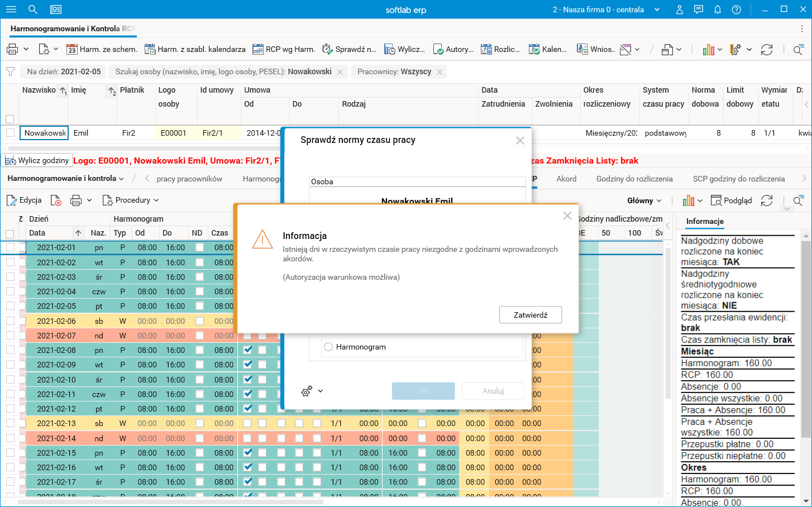This screenshot has height=507, width=812.
Task: Tick the row checkbox for 2021-02-05
Action: click(x=10, y=305)
